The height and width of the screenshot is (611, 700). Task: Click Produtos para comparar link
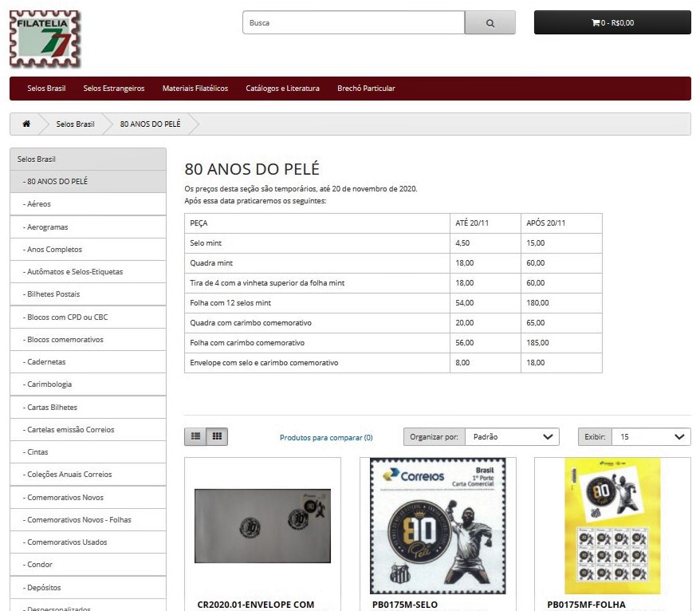(326, 438)
